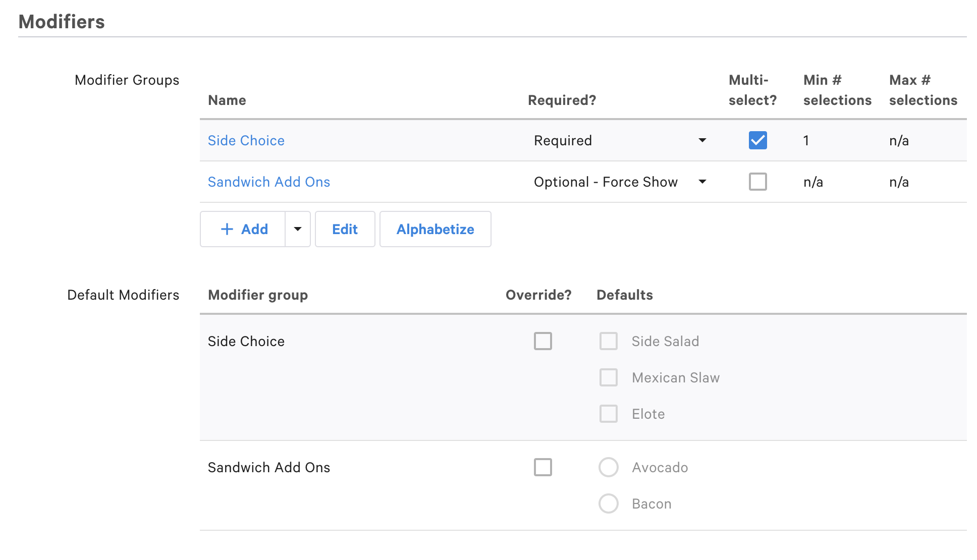Uncheck Multi-select for Side Choice
The image size is (977, 560).
click(x=757, y=141)
